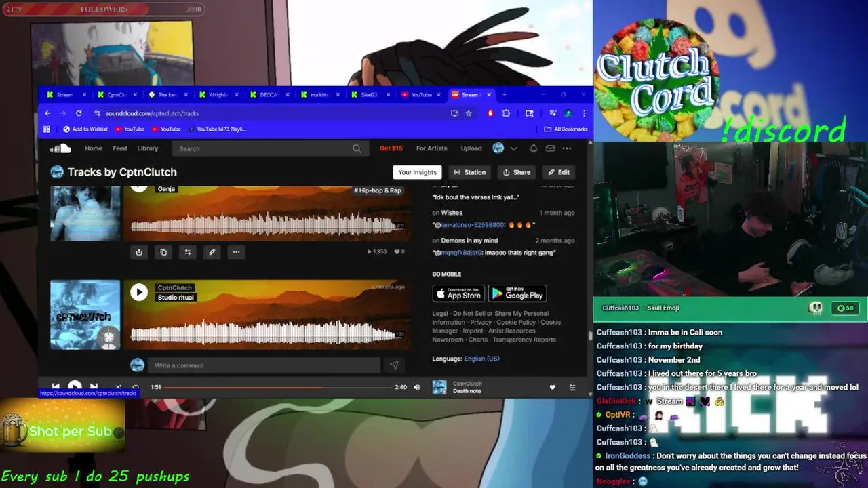Viewport: 868px width, 488px height.
Task: Open the apps grid in bookmarks bar
Action: pyautogui.click(x=47, y=129)
